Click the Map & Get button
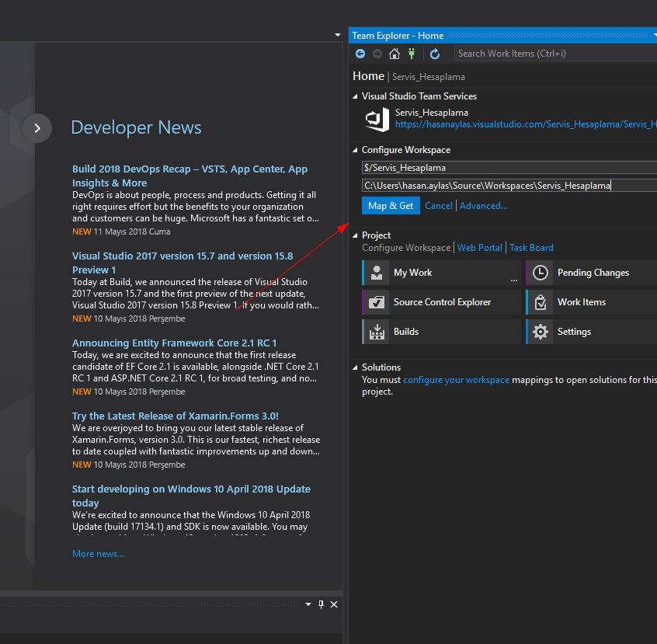This screenshot has height=644, width=657. click(x=391, y=206)
